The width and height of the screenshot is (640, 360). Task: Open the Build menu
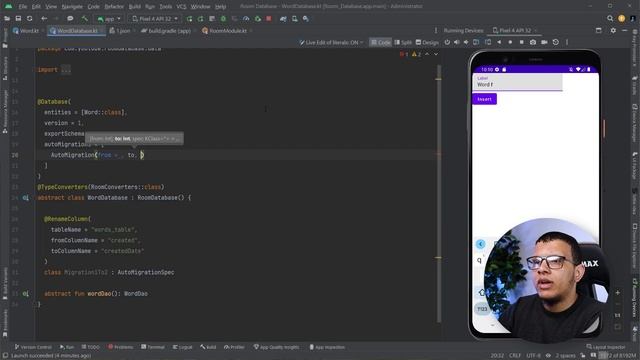click(134, 7)
